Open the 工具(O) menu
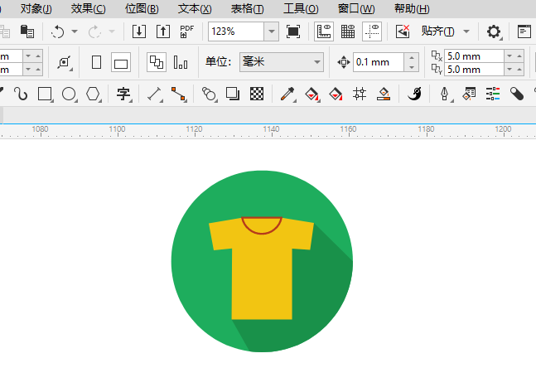Image resolution: width=536 pixels, height=392 pixels. coord(302,8)
